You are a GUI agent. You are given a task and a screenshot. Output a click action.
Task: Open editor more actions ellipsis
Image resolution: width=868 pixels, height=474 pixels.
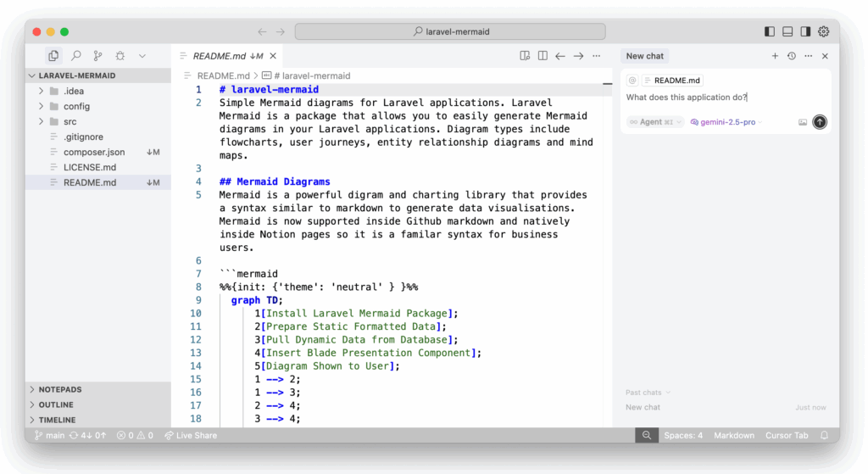tap(596, 56)
